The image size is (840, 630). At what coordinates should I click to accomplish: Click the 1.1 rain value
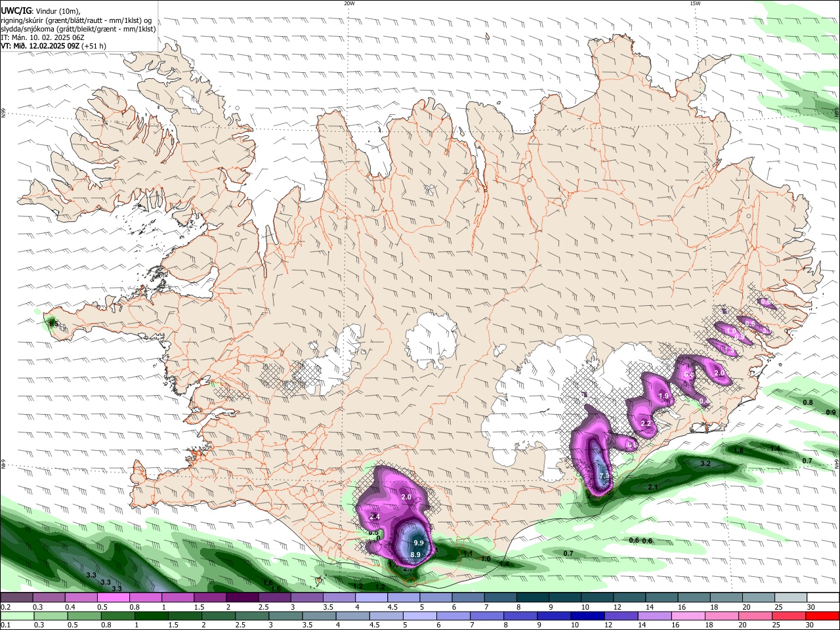pos(468,554)
